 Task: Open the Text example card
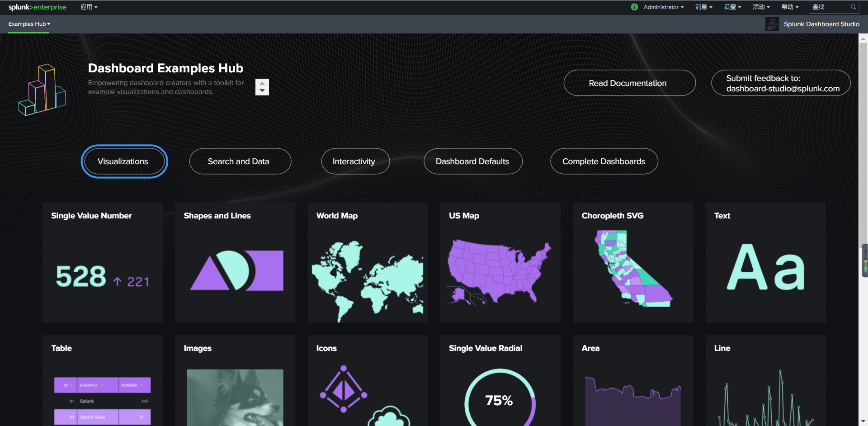[765, 263]
